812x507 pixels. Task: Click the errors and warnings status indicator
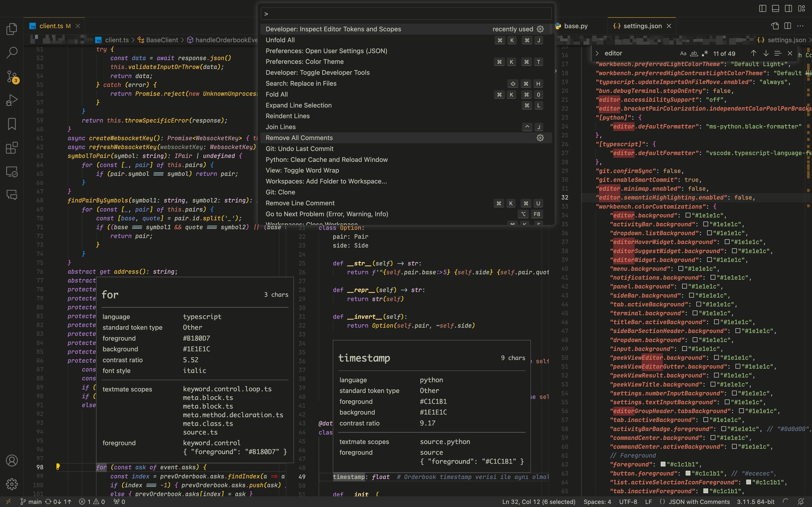tap(92, 501)
